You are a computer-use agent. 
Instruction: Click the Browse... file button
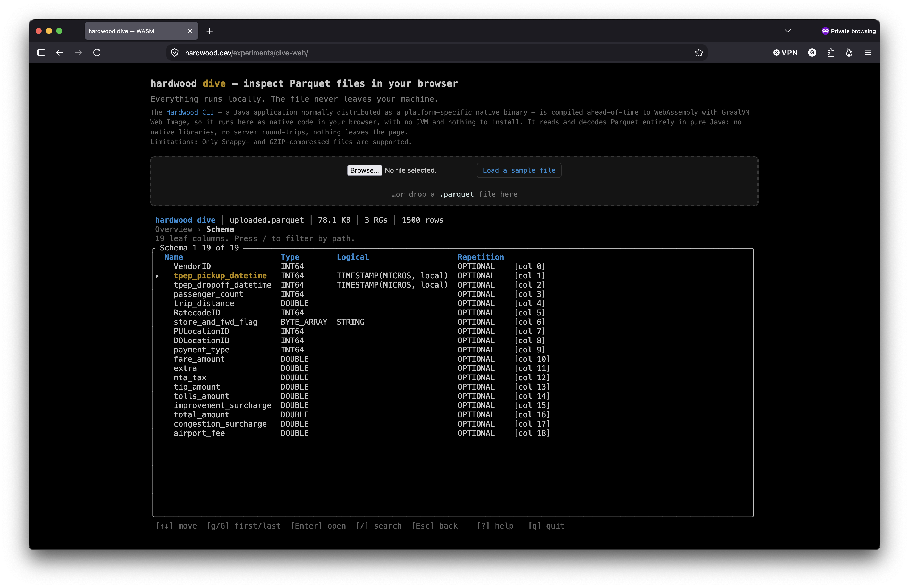pyautogui.click(x=364, y=170)
